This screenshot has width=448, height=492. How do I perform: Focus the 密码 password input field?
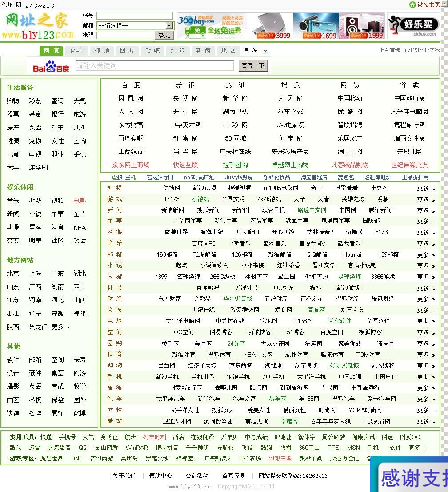125,35
